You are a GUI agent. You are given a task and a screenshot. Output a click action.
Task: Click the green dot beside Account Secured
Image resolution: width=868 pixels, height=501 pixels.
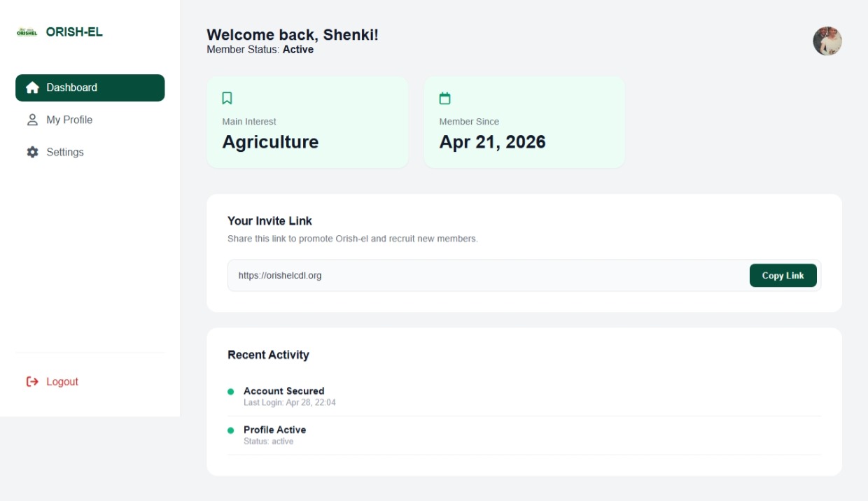click(231, 392)
